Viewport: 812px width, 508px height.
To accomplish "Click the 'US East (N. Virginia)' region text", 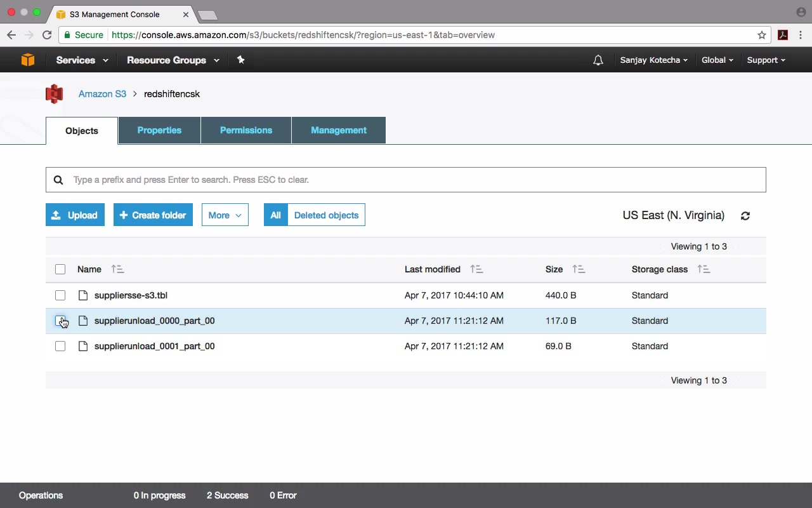I will [673, 215].
